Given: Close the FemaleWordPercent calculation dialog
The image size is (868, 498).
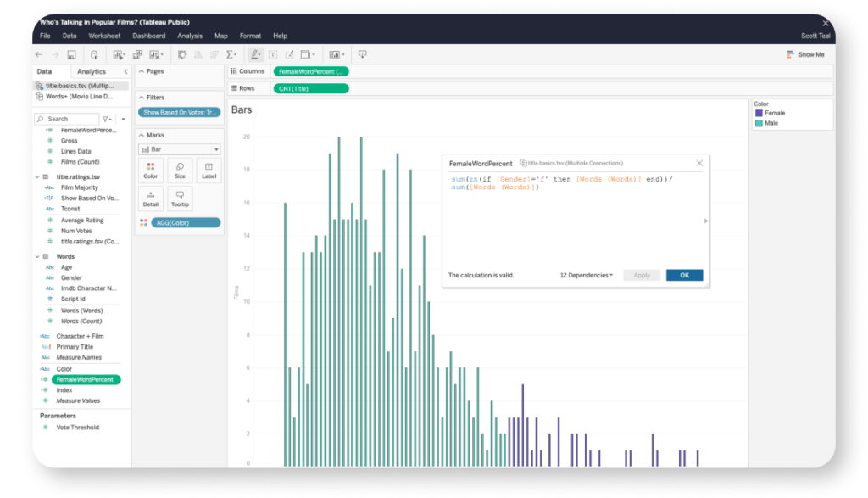Looking at the screenshot, I should [x=699, y=163].
